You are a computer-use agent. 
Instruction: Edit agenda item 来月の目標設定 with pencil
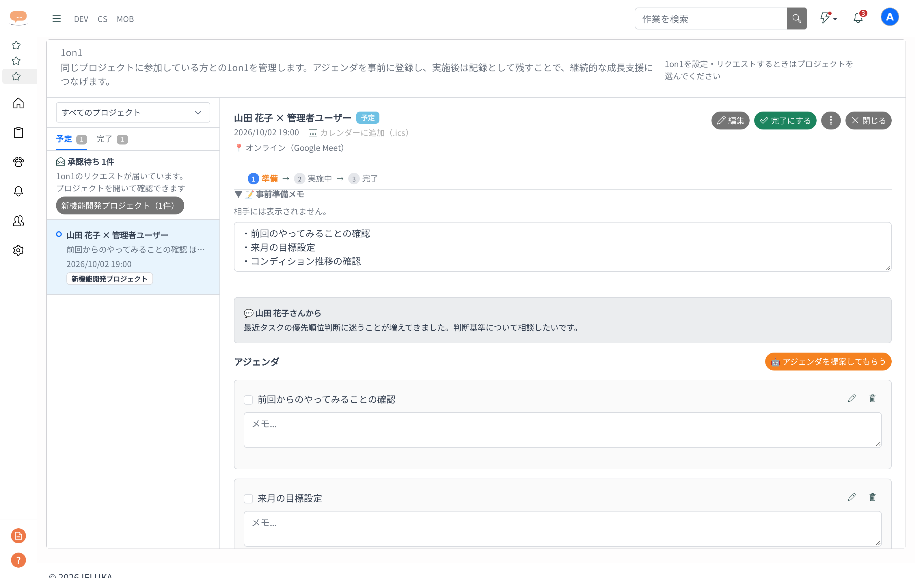852,497
